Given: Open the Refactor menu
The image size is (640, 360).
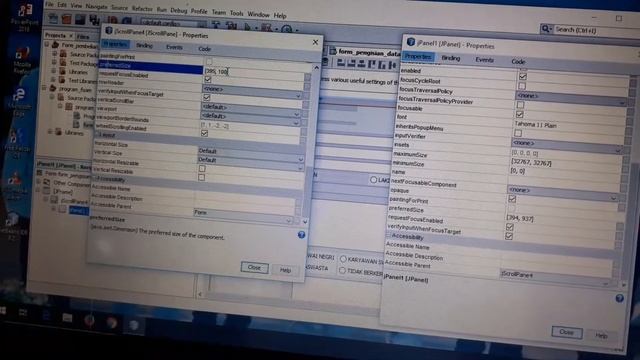Looking at the screenshot, I should (142, 9).
